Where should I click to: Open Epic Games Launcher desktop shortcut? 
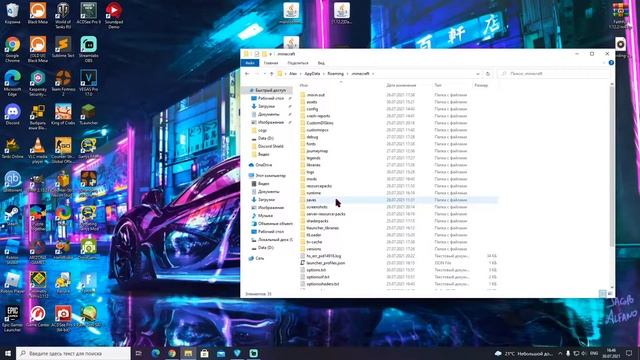[x=12, y=318]
